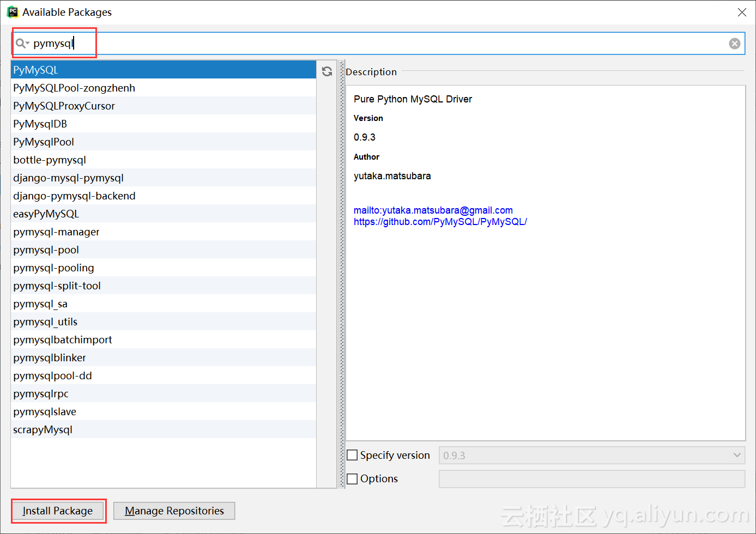Click the version number 0.9.3 in description

pyautogui.click(x=365, y=137)
